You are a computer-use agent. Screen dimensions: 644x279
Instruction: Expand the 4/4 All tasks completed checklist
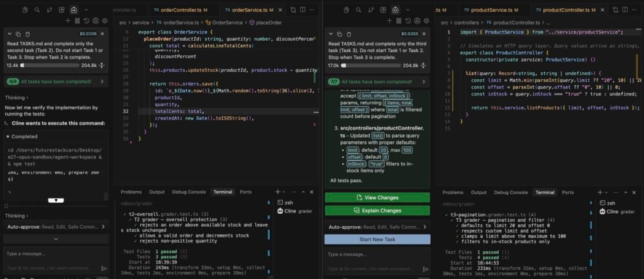tap(56, 82)
